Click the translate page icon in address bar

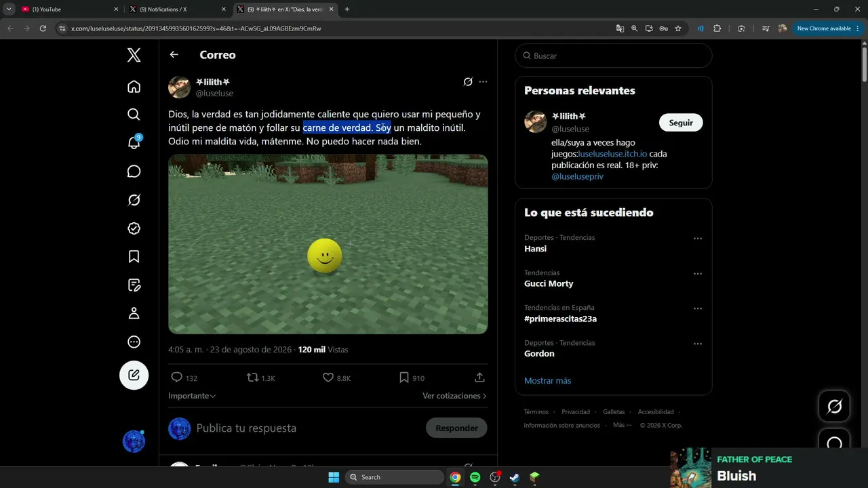pos(620,28)
